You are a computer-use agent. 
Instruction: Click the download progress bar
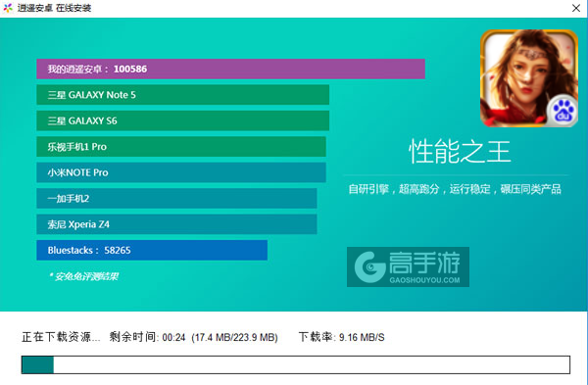tap(296, 364)
